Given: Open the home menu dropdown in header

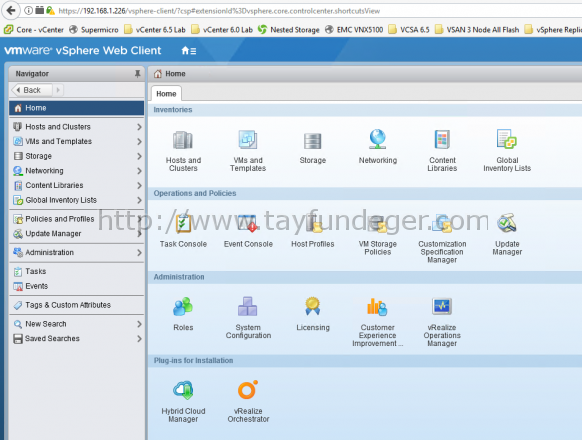Looking at the screenshot, I should (x=189, y=51).
